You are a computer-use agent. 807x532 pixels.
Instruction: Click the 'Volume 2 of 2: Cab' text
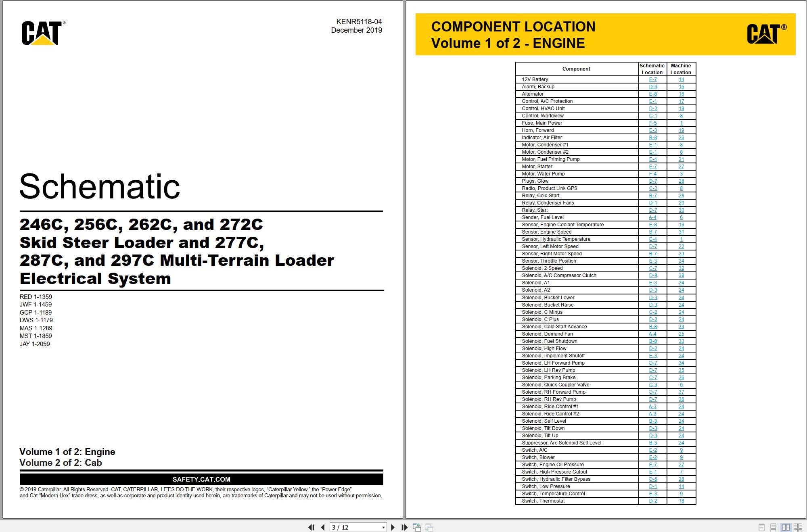pyautogui.click(x=61, y=463)
